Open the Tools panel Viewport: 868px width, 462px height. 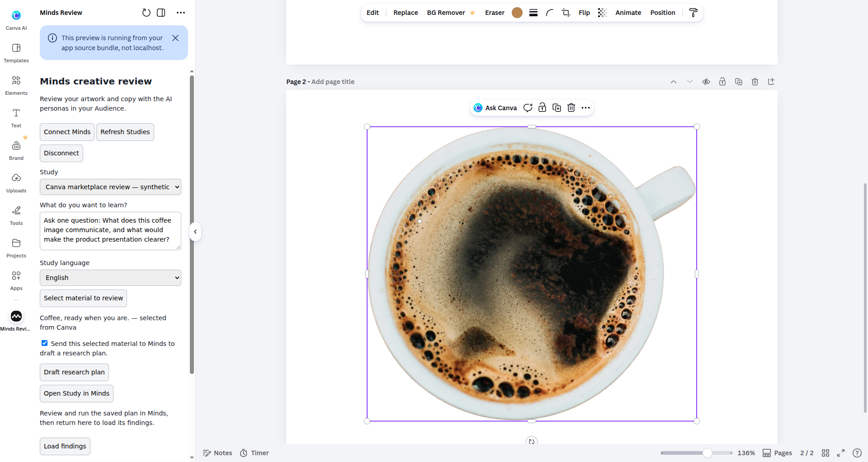[16, 215]
